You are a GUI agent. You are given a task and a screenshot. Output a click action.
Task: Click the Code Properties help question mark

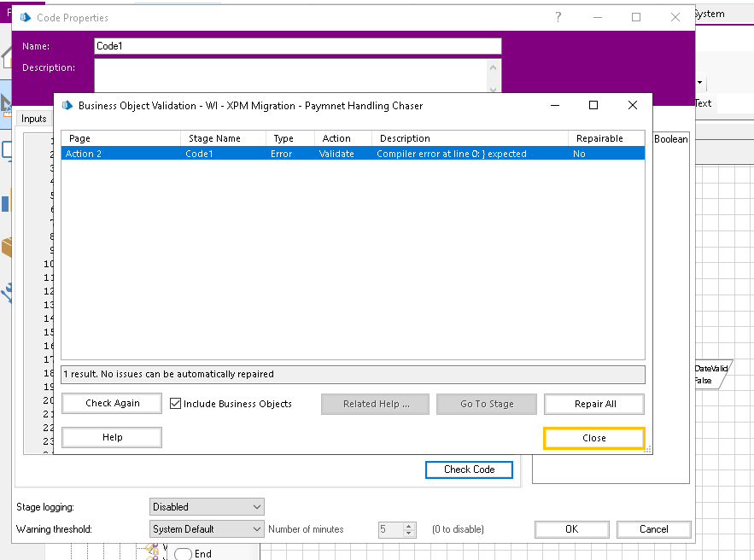558,17
